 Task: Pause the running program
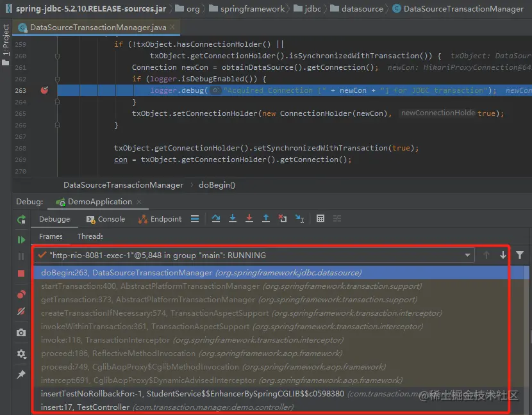[21, 256]
